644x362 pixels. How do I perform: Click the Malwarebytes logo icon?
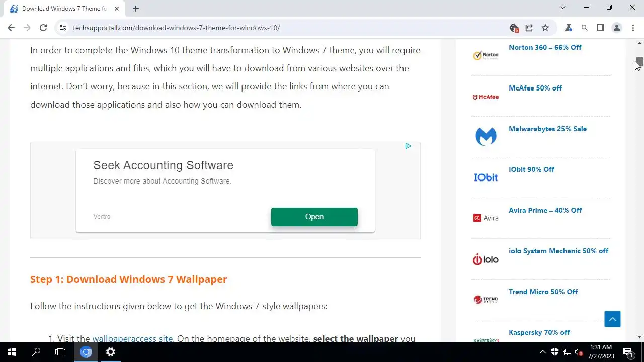(x=486, y=136)
